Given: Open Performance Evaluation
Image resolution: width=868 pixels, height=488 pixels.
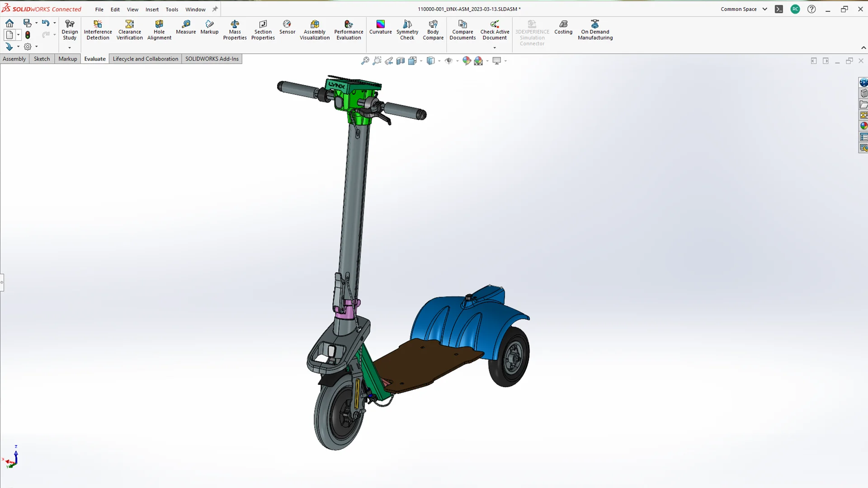Looking at the screenshot, I should 349,30.
